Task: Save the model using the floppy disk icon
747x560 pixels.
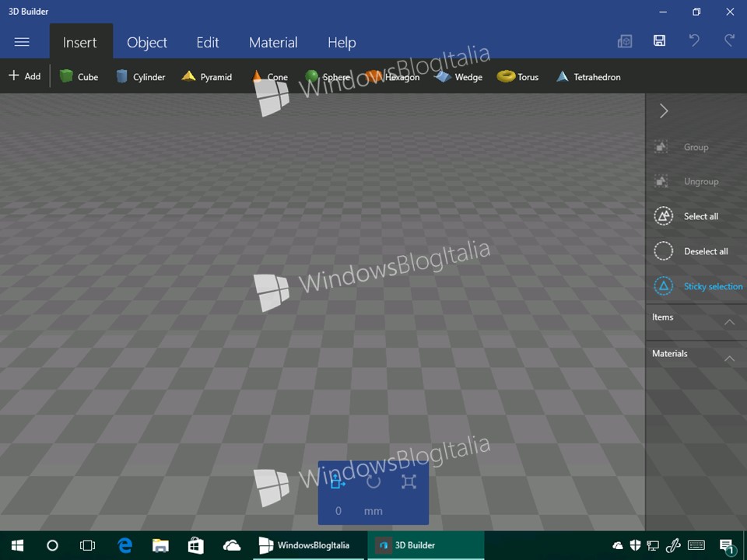Action: [x=659, y=41]
